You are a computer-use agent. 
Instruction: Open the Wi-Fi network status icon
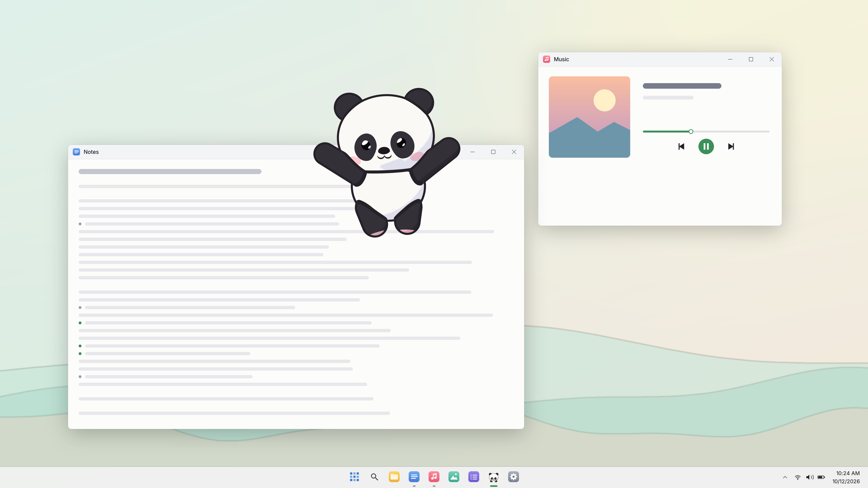pyautogui.click(x=797, y=477)
